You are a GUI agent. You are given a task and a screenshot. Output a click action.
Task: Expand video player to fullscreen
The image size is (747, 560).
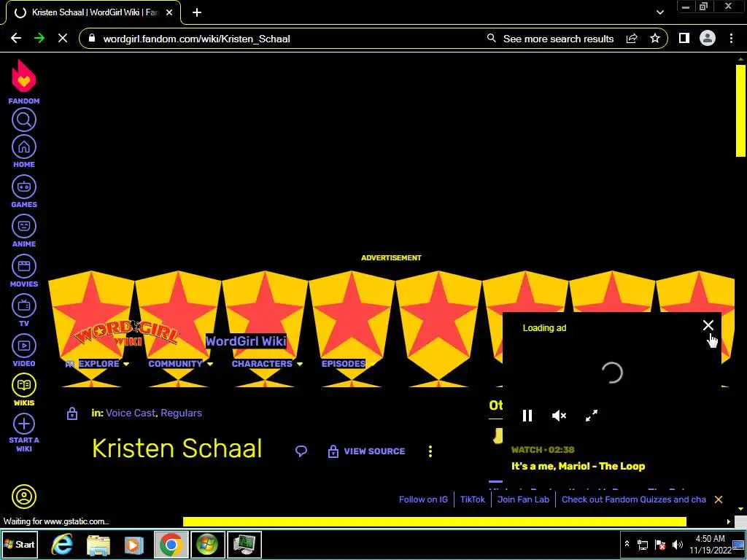click(x=591, y=416)
